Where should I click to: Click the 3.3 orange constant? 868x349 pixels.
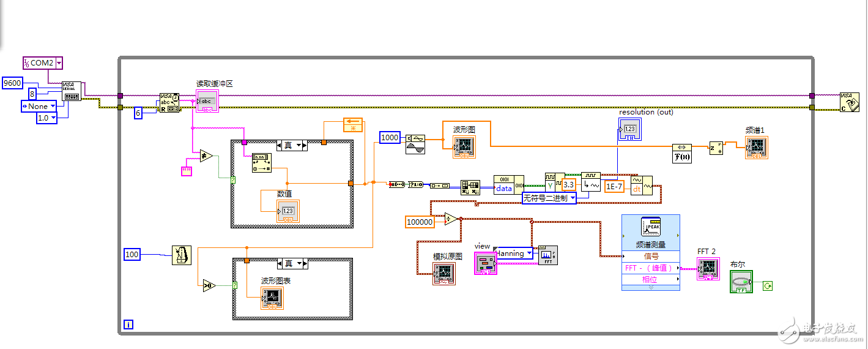tap(569, 184)
